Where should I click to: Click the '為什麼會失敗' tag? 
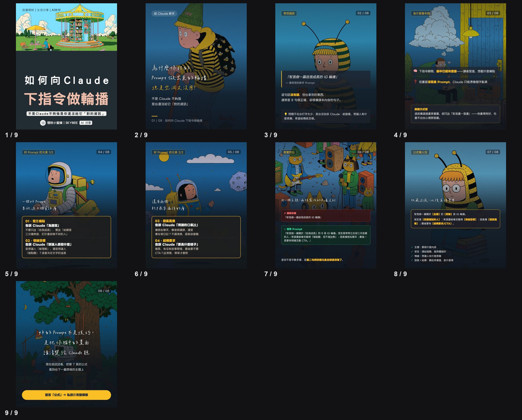(x=422, y=13)
